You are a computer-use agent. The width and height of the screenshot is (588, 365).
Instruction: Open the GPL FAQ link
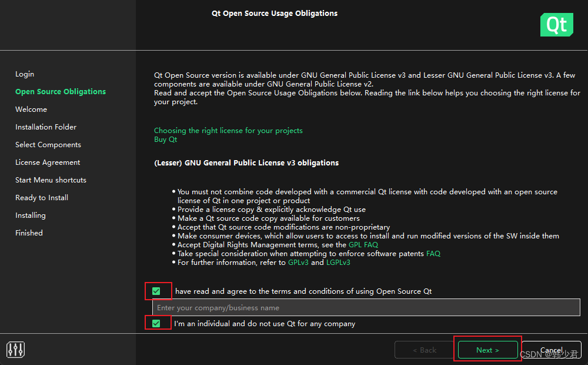click(x=363, y=245)
